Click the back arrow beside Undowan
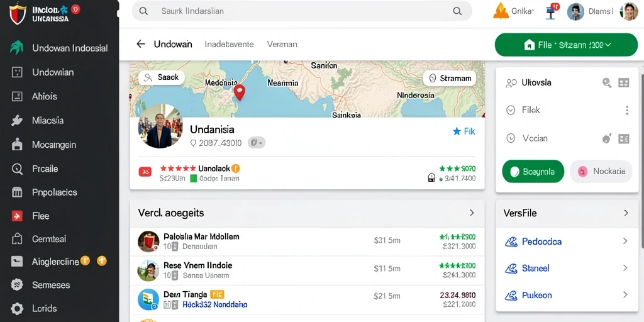 pos(141,44)
